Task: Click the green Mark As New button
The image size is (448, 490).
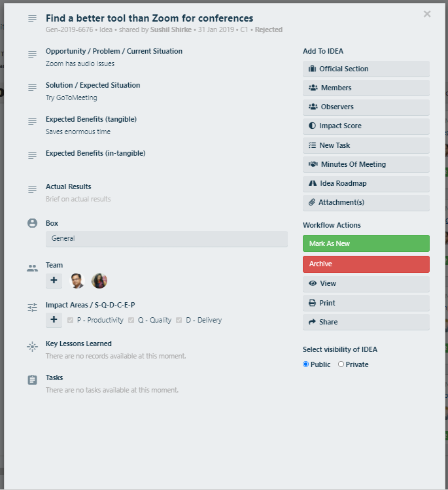Action: tap(366, 243)
